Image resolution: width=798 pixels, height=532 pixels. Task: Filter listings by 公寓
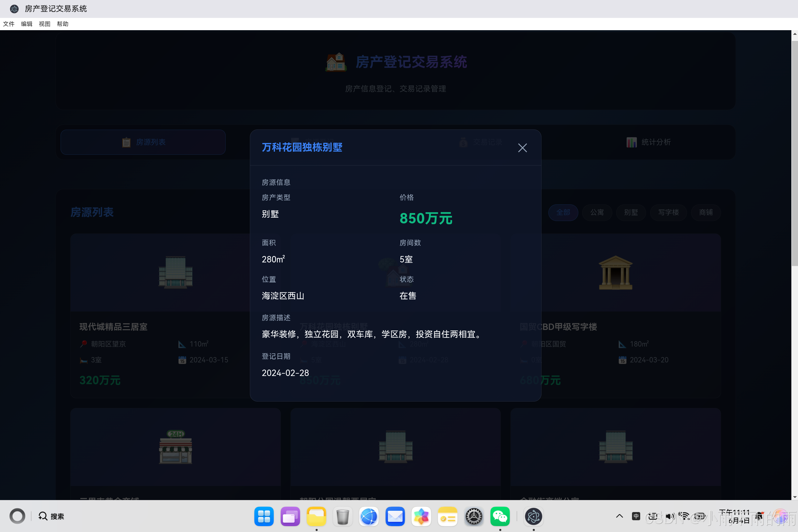click(x=597, y=212)
